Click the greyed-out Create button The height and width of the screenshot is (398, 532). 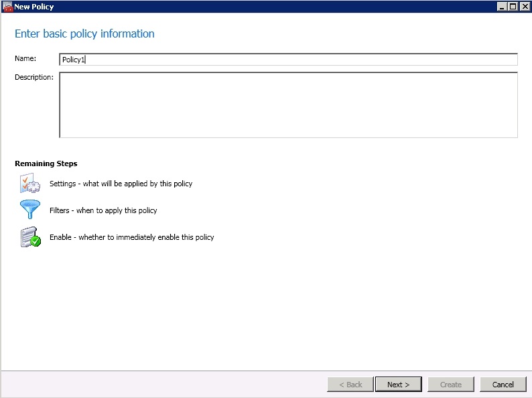(x=450, y=385)
